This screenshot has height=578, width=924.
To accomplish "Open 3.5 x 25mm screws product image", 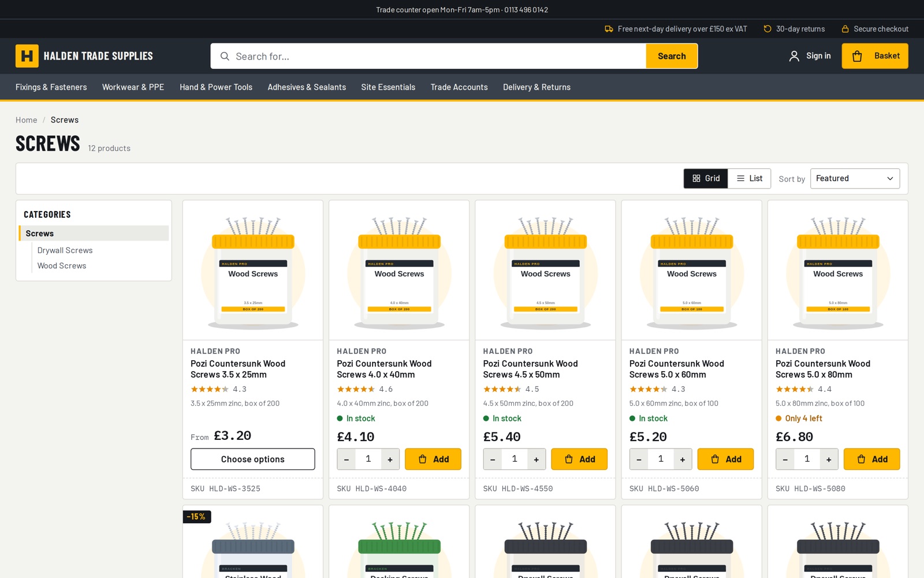I will tap(253, 271).
